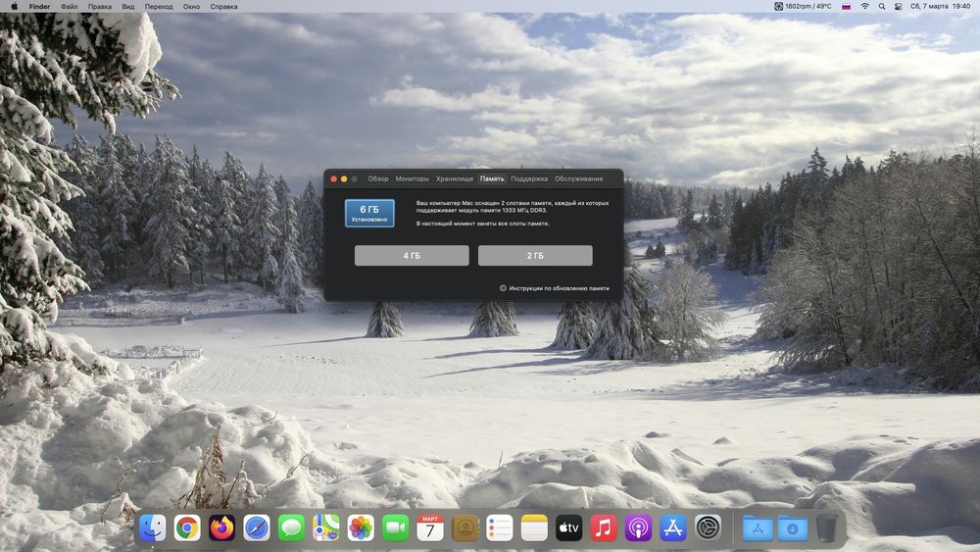Open the Окно menu
The width and height of the screenshot is (980, 552).
click(x=191, y=6)
